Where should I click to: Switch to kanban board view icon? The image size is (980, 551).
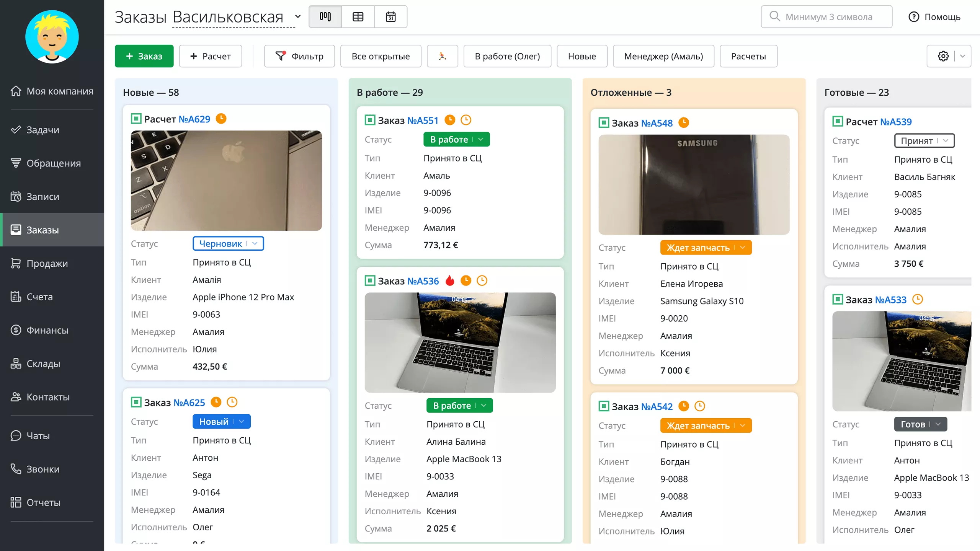[325, 17]
